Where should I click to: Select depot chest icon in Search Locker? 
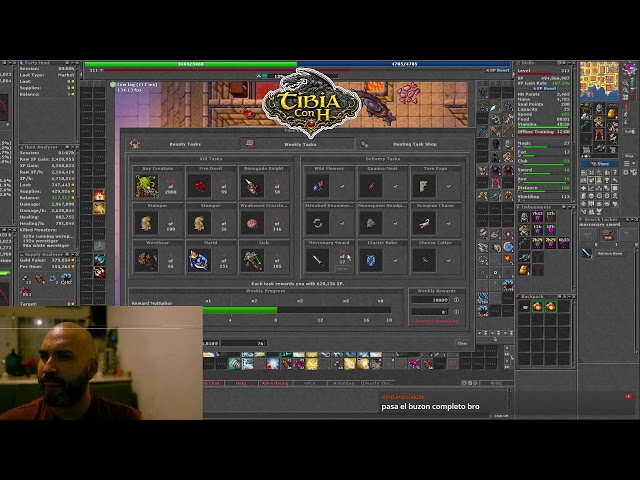tap(608, 234)
